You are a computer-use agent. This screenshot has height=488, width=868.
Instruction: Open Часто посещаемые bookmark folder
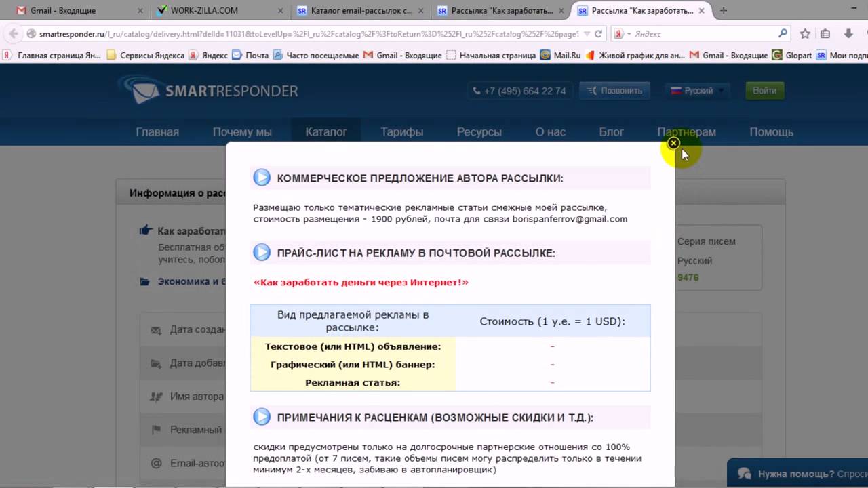pos(316,56)
